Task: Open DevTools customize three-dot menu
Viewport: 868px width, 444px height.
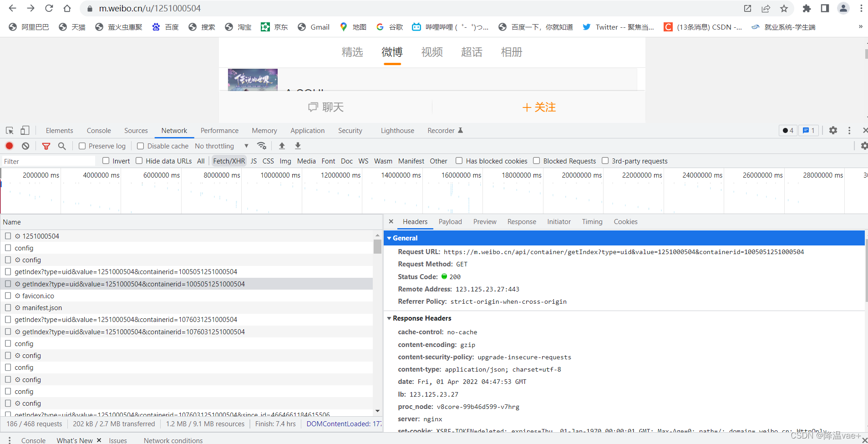Action: 849,131
